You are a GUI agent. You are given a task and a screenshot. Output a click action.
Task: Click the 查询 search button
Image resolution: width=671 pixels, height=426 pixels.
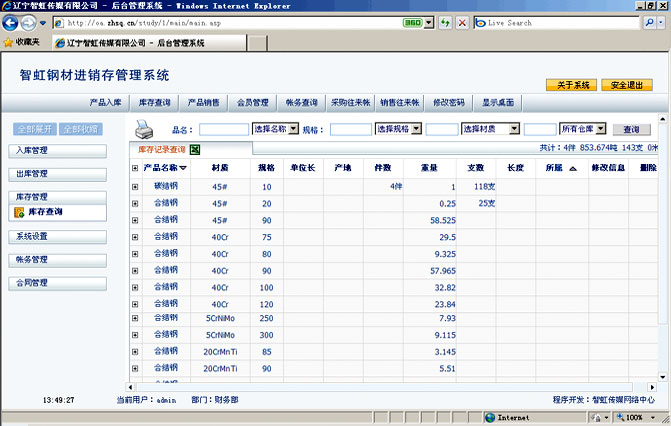631,130
